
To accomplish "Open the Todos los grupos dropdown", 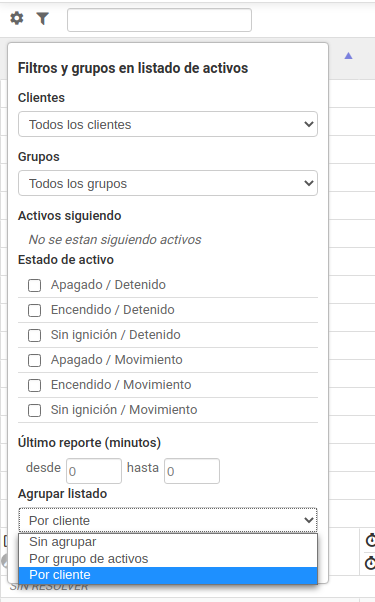I will coord(168,183).
